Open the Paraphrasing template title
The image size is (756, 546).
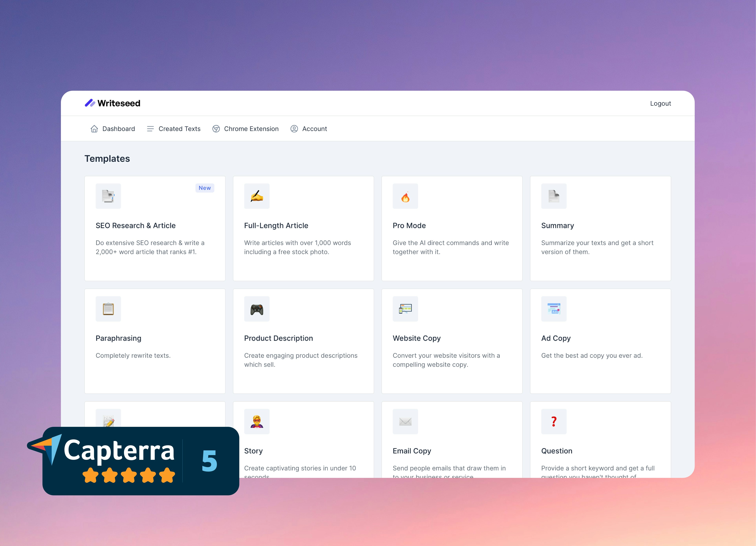pyautogui.click(x=118, y=338)
